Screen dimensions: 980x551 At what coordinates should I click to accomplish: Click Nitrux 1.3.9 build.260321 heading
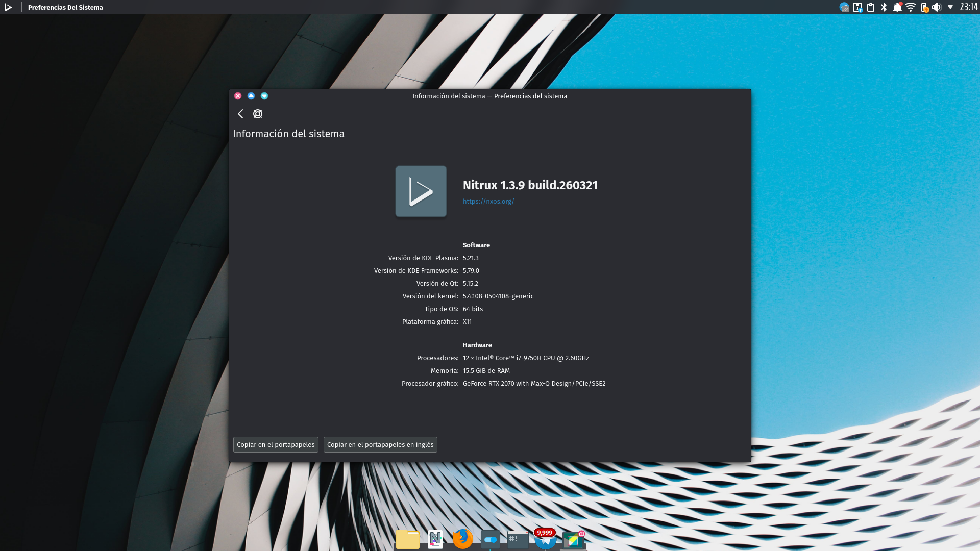click(530, 185)
